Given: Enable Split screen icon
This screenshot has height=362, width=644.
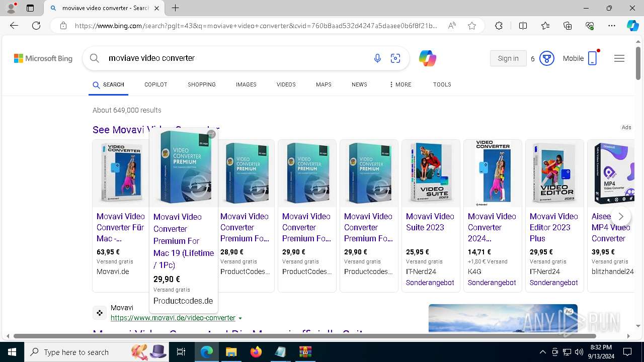Looking at the screenshot, I should click(x=523, y=26).
